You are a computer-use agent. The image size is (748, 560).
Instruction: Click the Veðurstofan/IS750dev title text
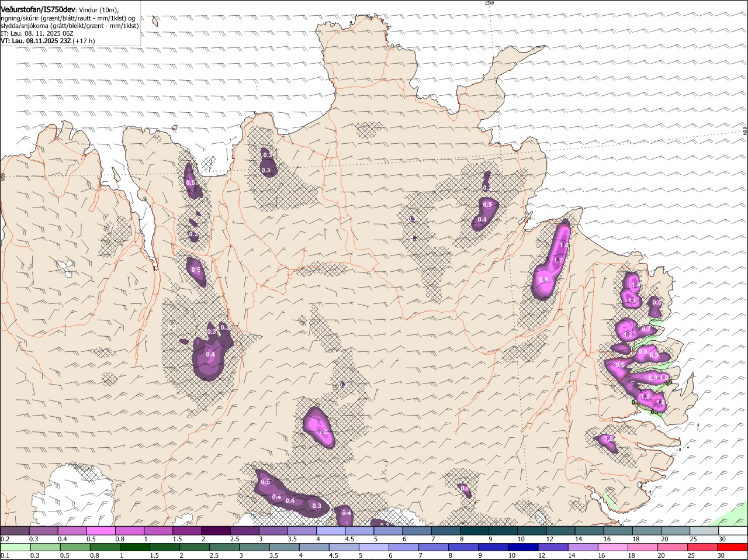click(x=38, y=9)
